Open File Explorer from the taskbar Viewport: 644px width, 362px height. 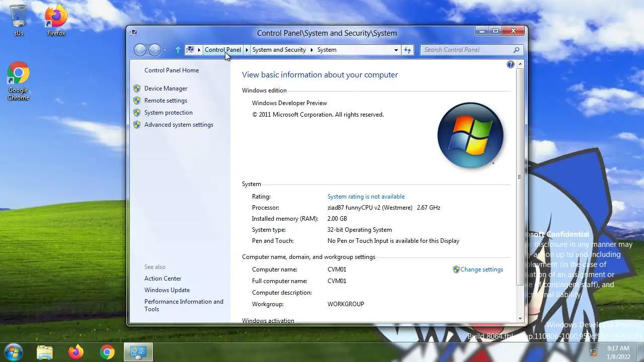pyautogui.click(x=45, y=352)
